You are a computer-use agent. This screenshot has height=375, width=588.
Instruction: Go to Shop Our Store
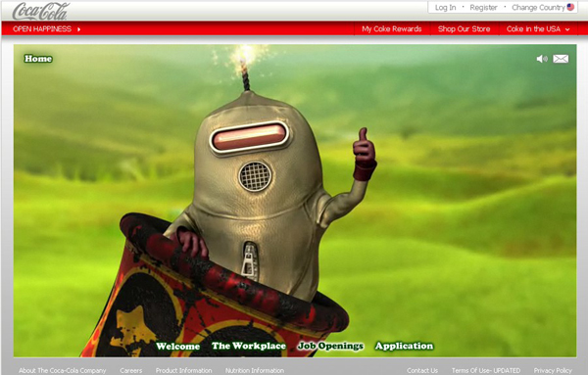(x=464, y=28)
